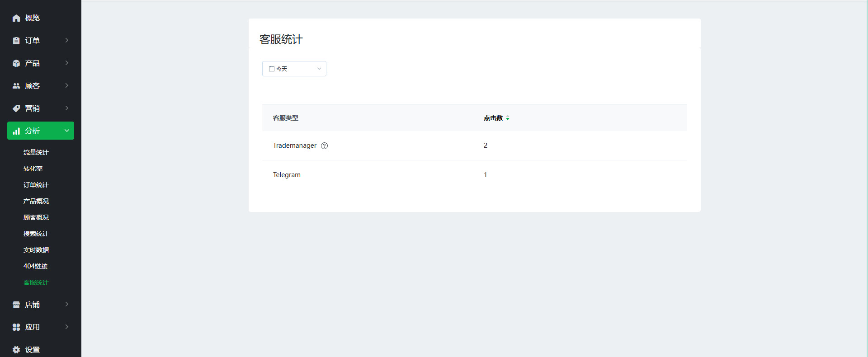
Task: Click the home icon beside 概览
Action: tap(16, 18)
